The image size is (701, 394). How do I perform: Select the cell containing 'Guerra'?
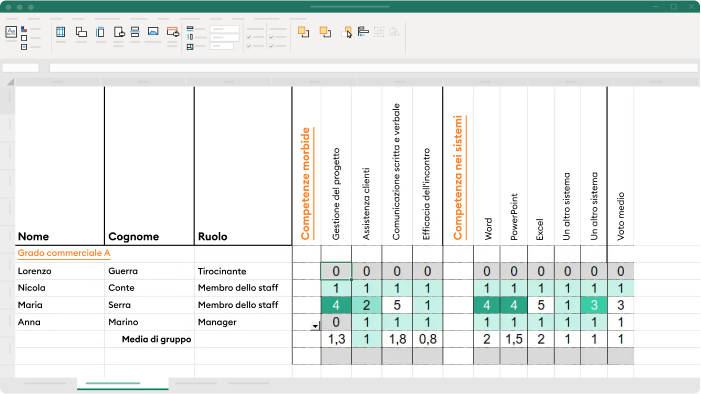[x=149, y=271]
